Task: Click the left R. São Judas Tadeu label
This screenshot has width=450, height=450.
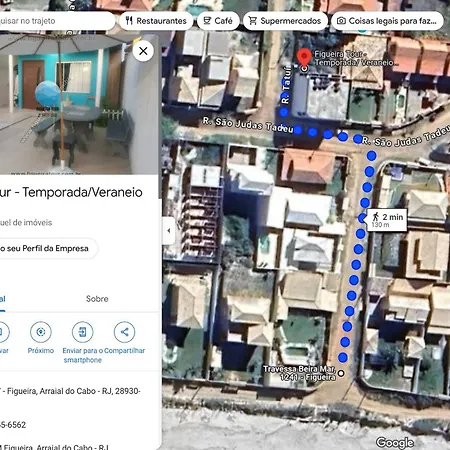Action: (248, 125)
